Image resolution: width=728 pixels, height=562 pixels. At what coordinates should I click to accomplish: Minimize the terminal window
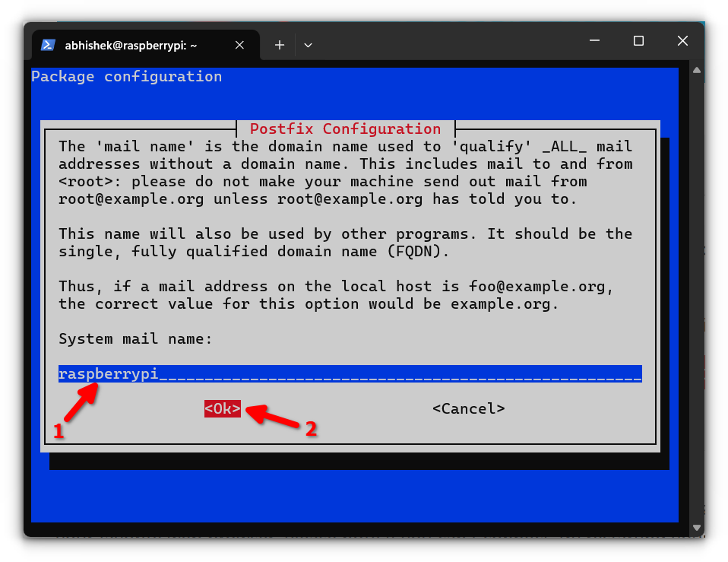pos(595,41)
